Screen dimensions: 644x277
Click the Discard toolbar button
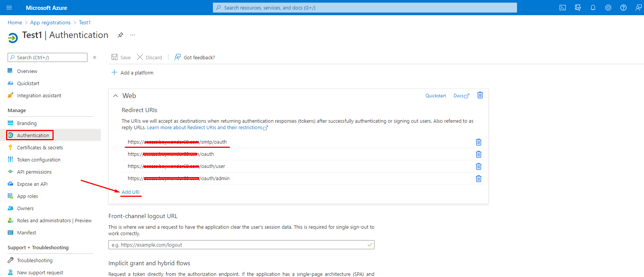[149, 57]
